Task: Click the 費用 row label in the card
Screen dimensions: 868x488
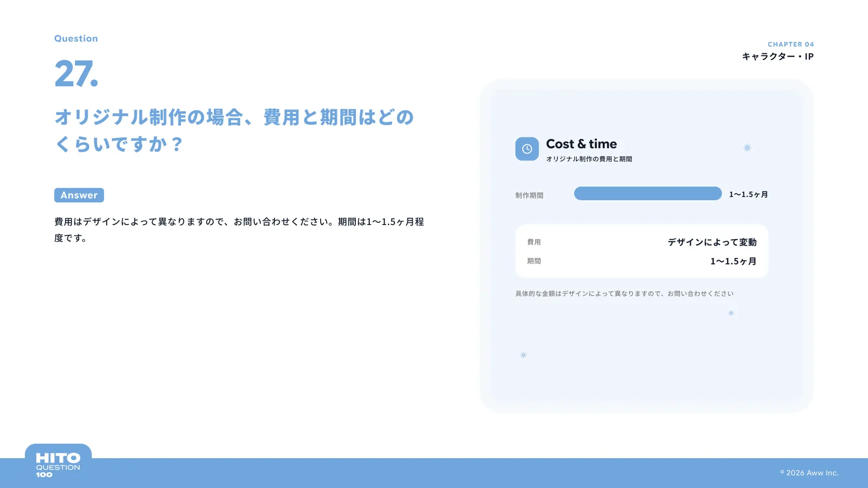Action: pos(534,242)
